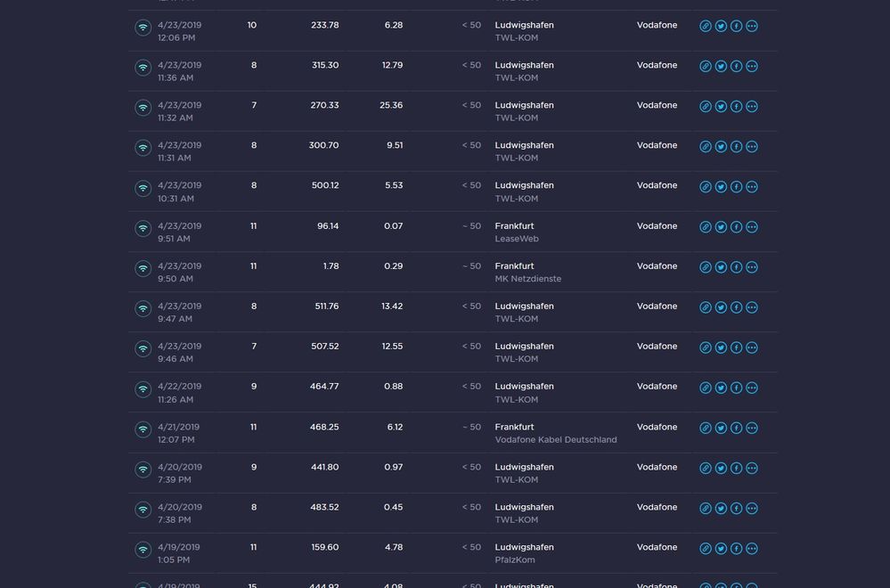Click the Wi-Fi icon for the 4/23/2019 10:31 AM test

[143, 188]
